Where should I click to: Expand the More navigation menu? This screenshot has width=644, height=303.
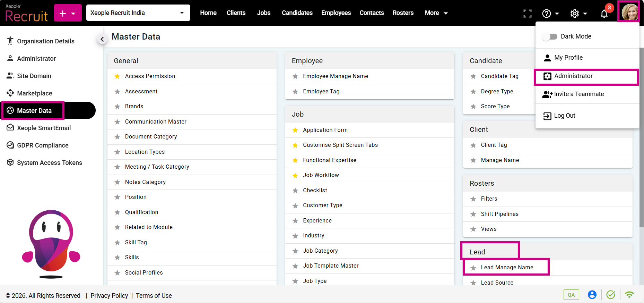click(436, 13)
